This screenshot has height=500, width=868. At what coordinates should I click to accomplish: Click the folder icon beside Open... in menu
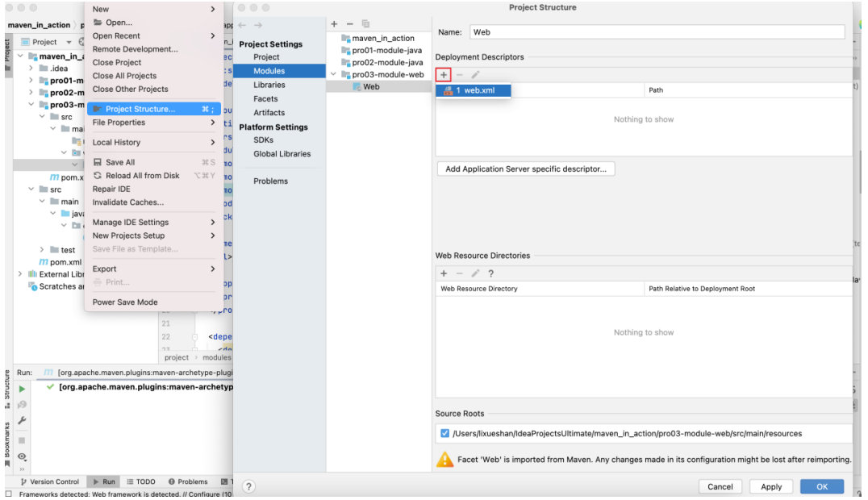pyautogui.click(x=98, y=22)
